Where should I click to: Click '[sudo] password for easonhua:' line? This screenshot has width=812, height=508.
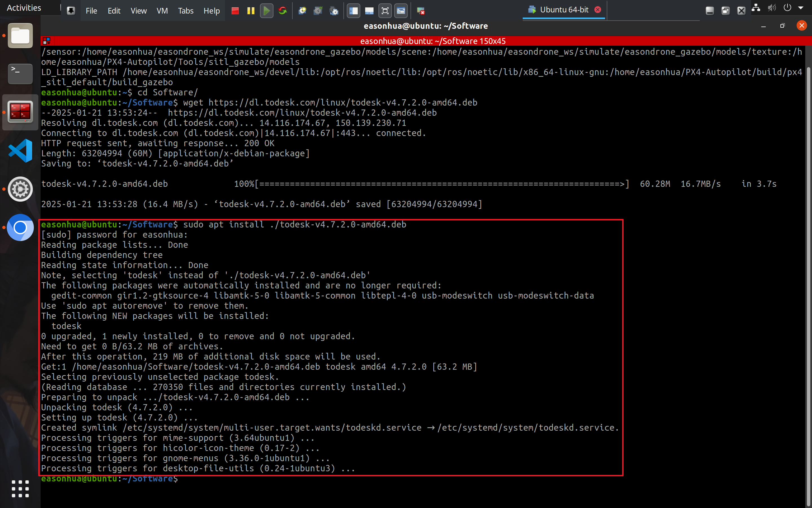tap(114, 235)
